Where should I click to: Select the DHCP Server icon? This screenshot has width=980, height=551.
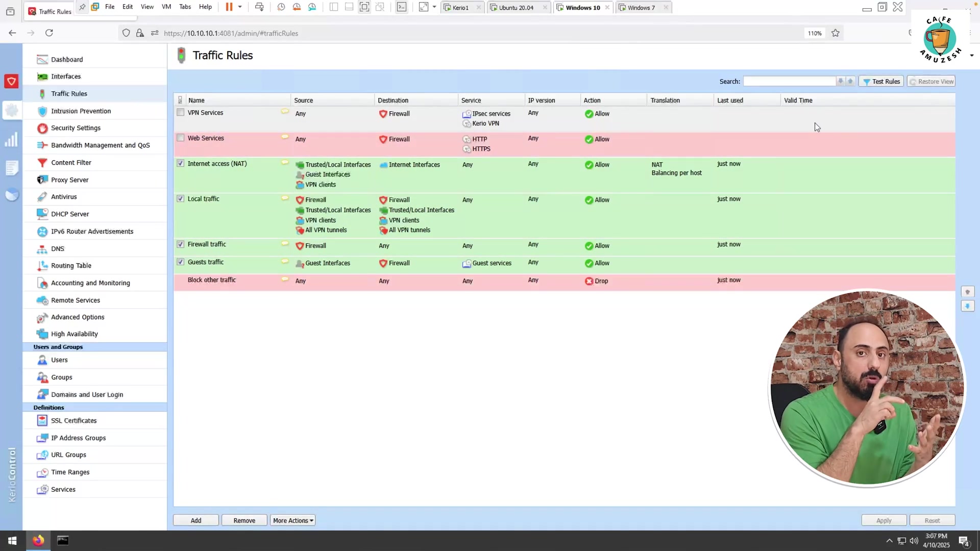42,214
